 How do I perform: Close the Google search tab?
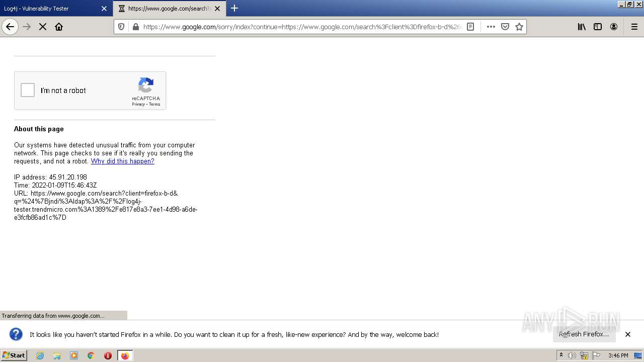click(x=217, y=9)
